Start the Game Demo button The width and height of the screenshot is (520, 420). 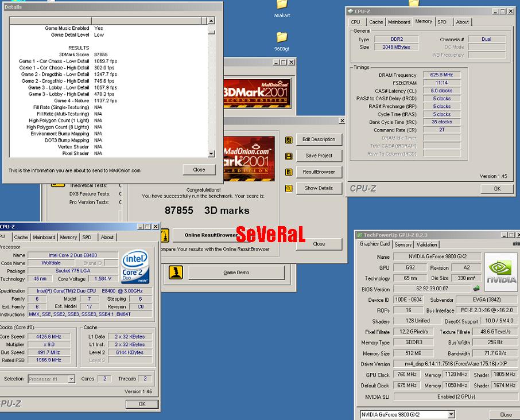236,273
